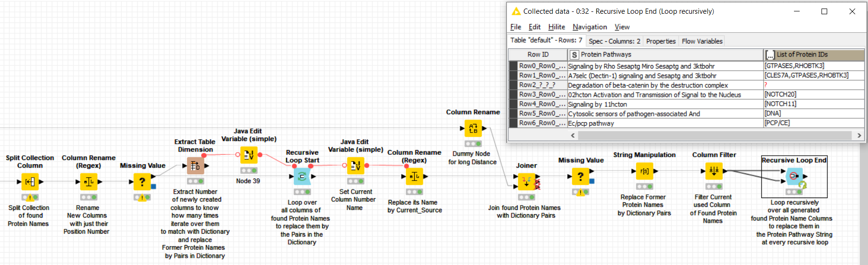This screenshot has width=868, height=265.
Task: Click the status light under String Manipulation node
Action: click(x=644, y=187)
